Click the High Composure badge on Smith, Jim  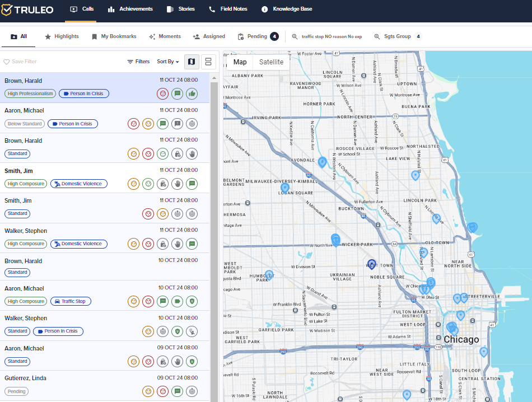tap(26, 184)
